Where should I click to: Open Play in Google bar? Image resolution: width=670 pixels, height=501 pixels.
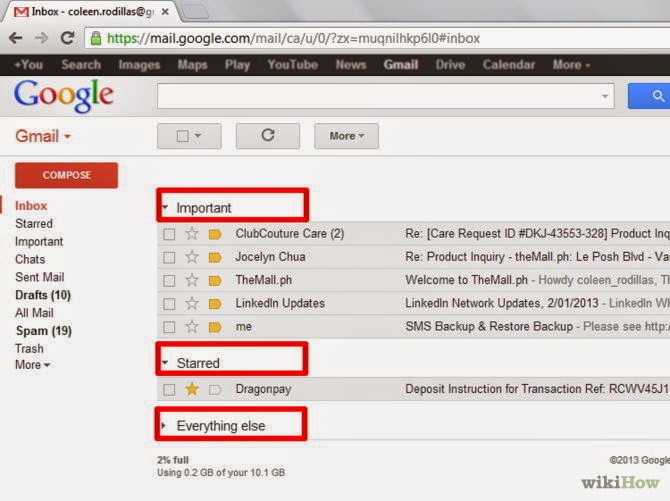tap(237, 65)
